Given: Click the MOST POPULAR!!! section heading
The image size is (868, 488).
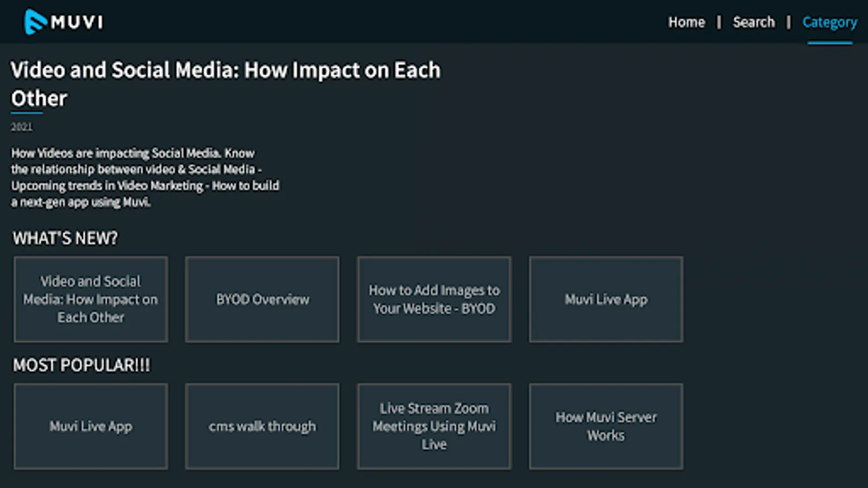Looking at the screenshot, I should pos(81,365).
